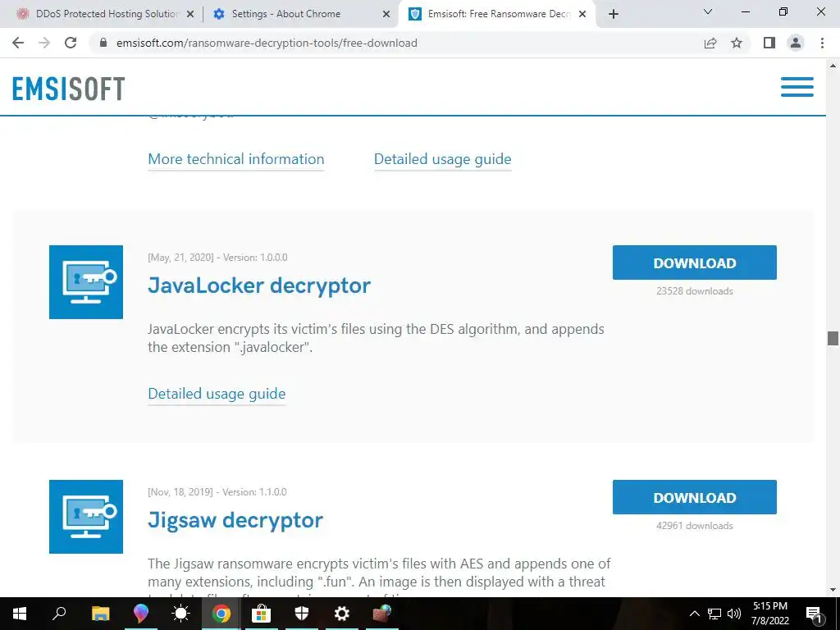Screen dimensions: 840x630
Task: Click the Emsisoft logo
Action: coord(69,89)
